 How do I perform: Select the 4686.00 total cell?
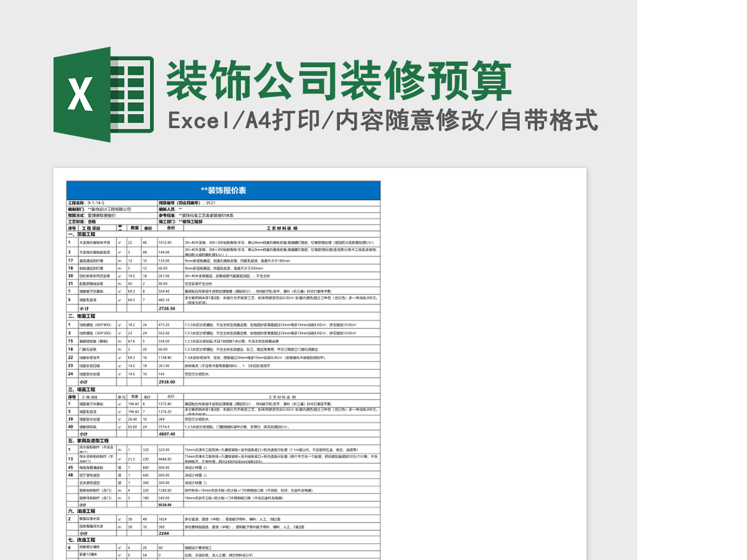tap(170, 459)
